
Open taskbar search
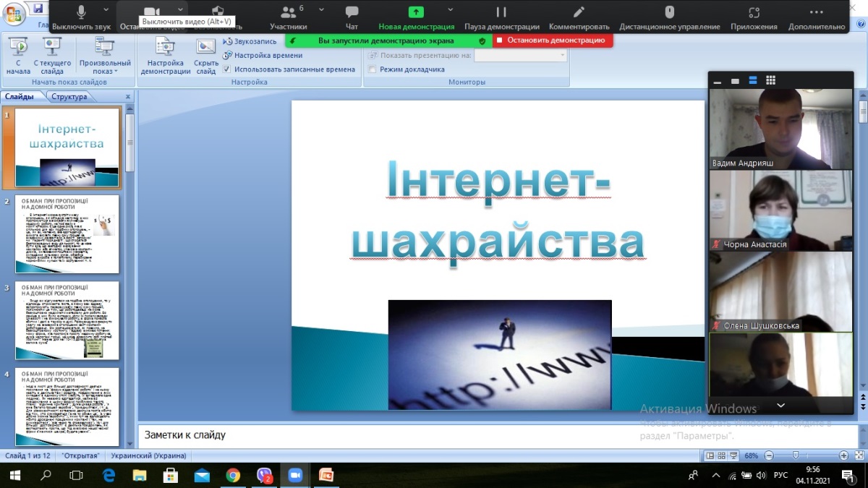[x=46, y=475]
